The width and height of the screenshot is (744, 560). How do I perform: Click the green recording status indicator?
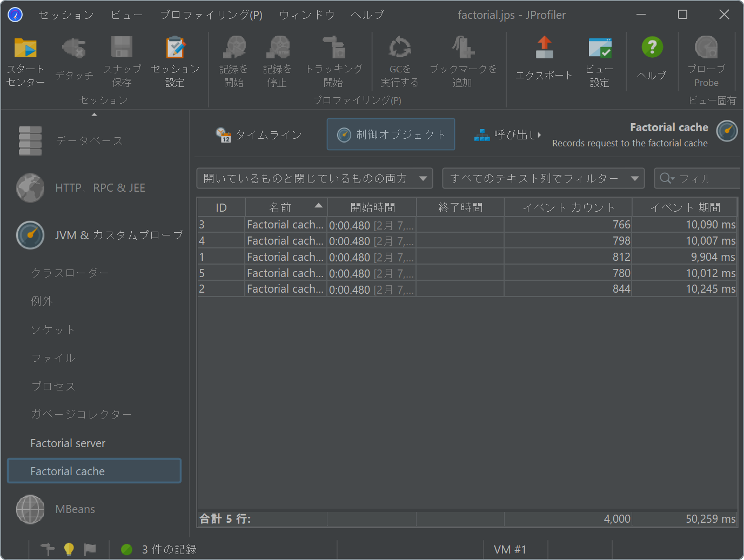tap(127, 549)
